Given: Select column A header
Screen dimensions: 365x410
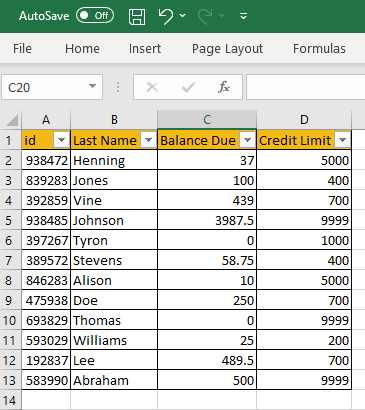Looking at the screenshot, I should [x=46, y=120].
